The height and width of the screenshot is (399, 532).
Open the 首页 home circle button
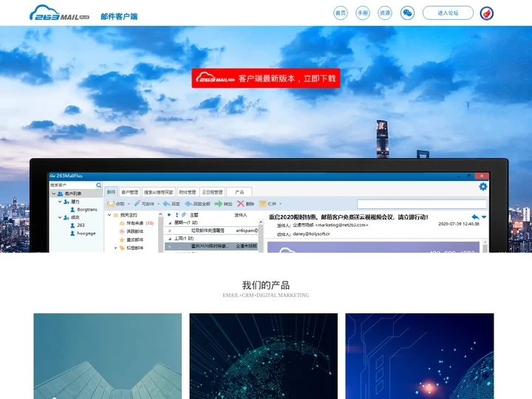pyautogui.click(x=341, y=13)
